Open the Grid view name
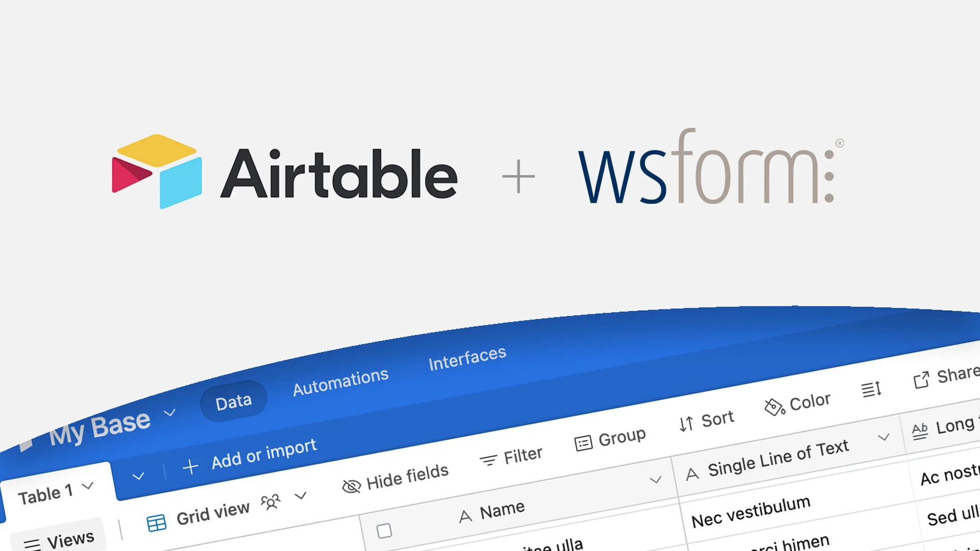Screen dimensions: 980x551 click(x=213, y=513)
